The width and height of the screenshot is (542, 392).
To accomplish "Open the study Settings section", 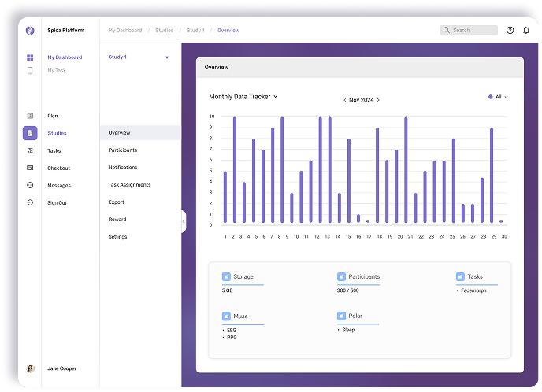I will click(117, 237).
